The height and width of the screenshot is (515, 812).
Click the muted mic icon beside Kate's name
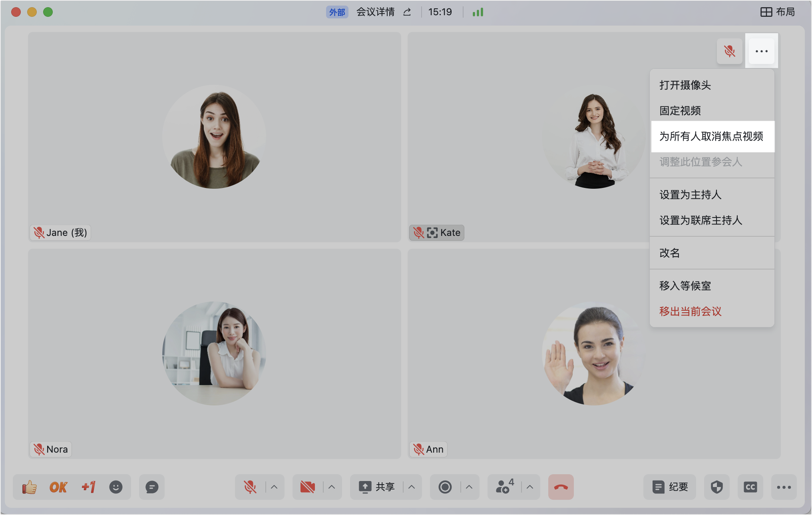418,233
